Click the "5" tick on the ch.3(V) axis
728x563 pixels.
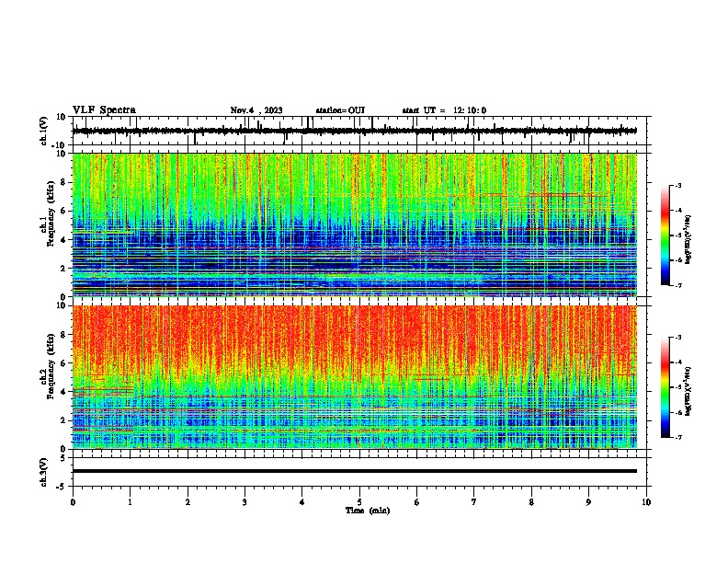coord(64,457)
